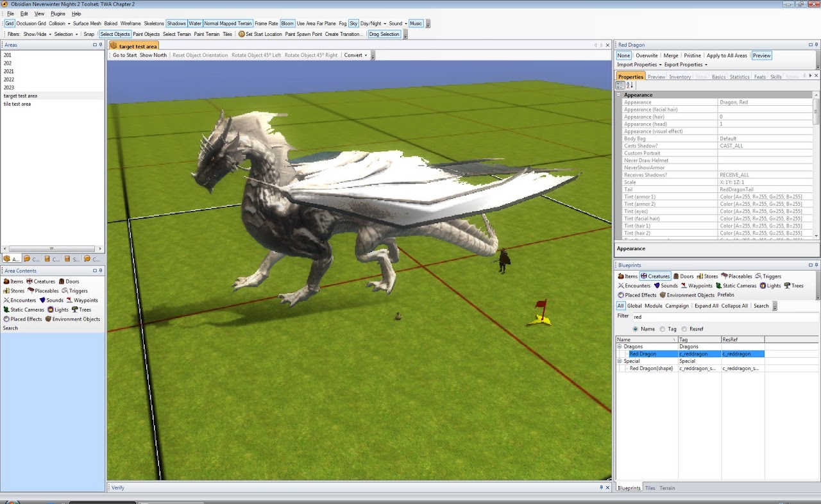Click the Expand All button in Blueprints
The width and height of the screenshot is (821, 504).
(706, 306)
